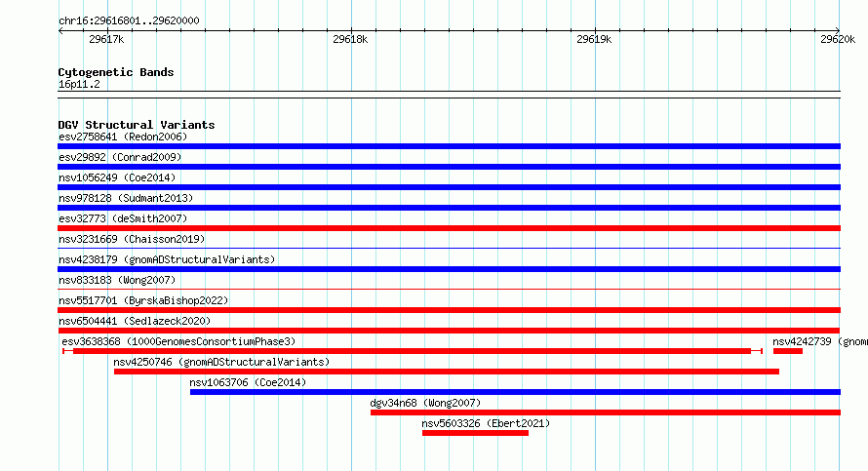
Task: Select the blue bar for esv2758641 Redon2006
Action: 449,146
